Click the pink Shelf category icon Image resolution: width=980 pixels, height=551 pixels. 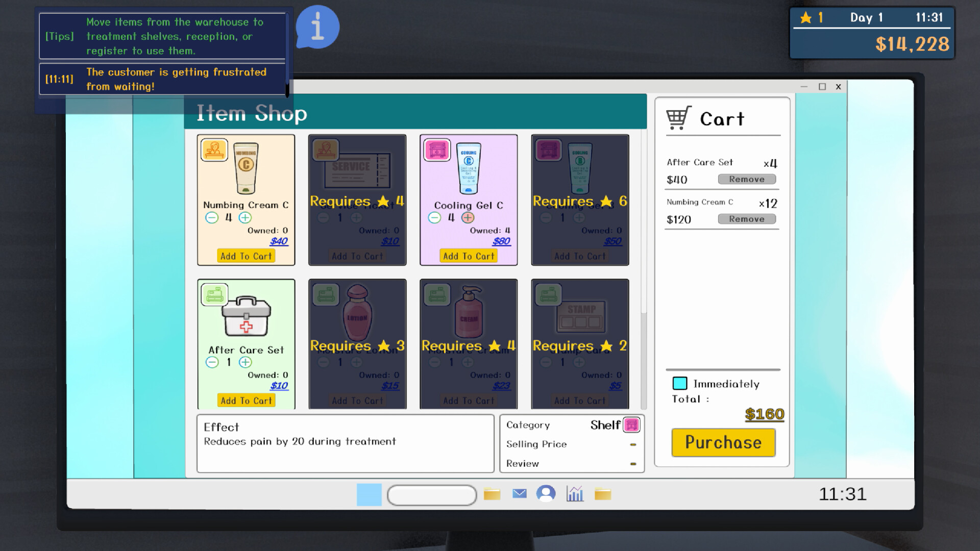point(632,424)
